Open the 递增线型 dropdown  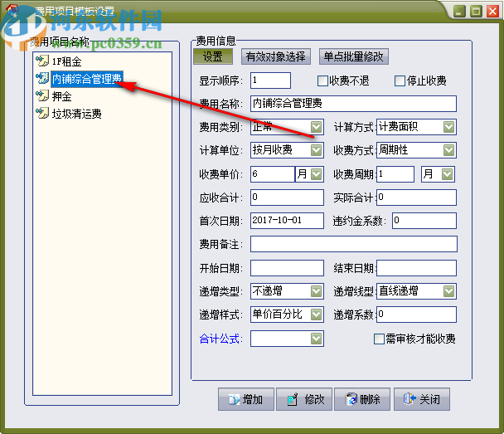(448, 291)
